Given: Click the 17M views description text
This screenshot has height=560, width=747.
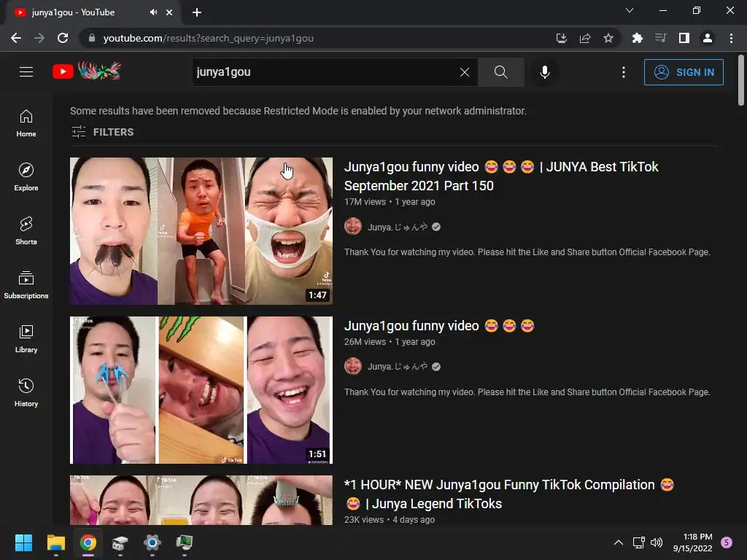Looking at the screenshot, I should click(527, 252).
